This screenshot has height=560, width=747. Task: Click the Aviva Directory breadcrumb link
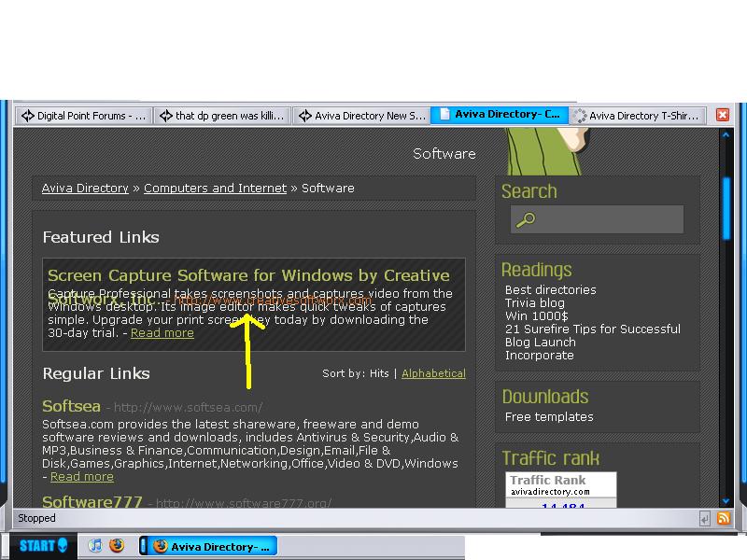pos(85,189)
